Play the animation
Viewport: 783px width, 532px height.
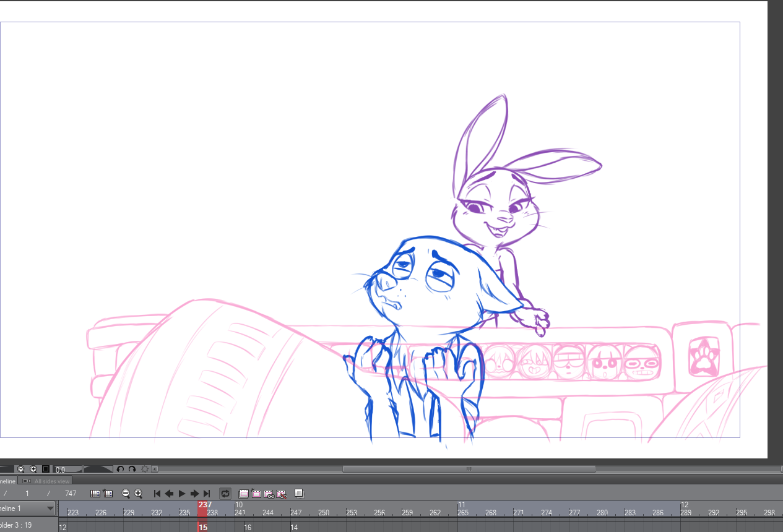click(182, 494)
